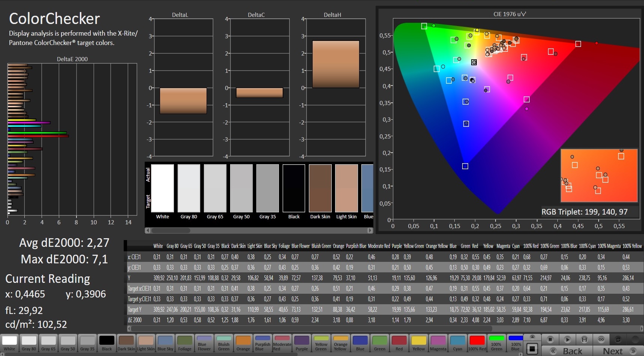Click the large square pattern window icon
This screenshot has height=356, width=644.
click(x=532, y=349)
